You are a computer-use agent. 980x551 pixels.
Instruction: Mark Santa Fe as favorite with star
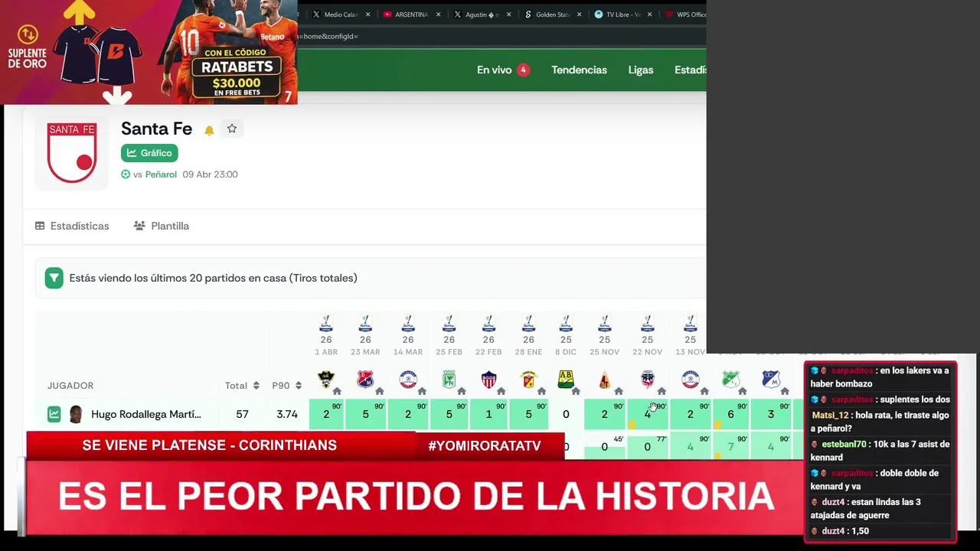[232, 129]
